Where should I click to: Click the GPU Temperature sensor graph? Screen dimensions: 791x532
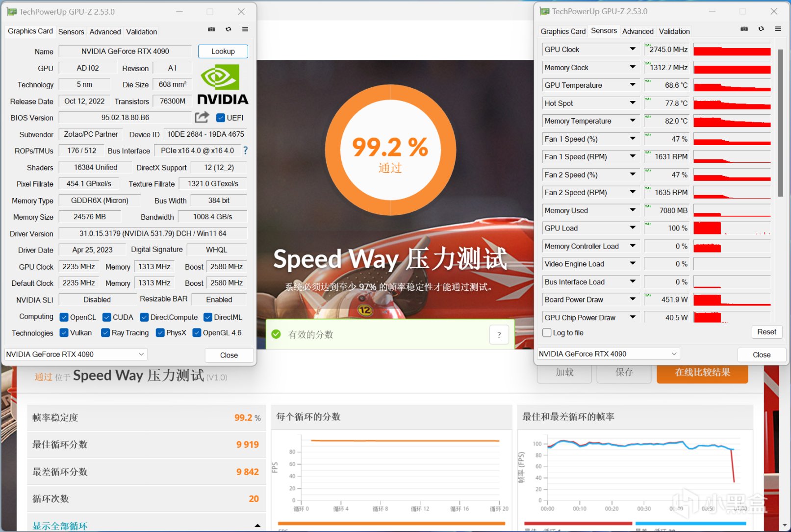coord(732,85)
